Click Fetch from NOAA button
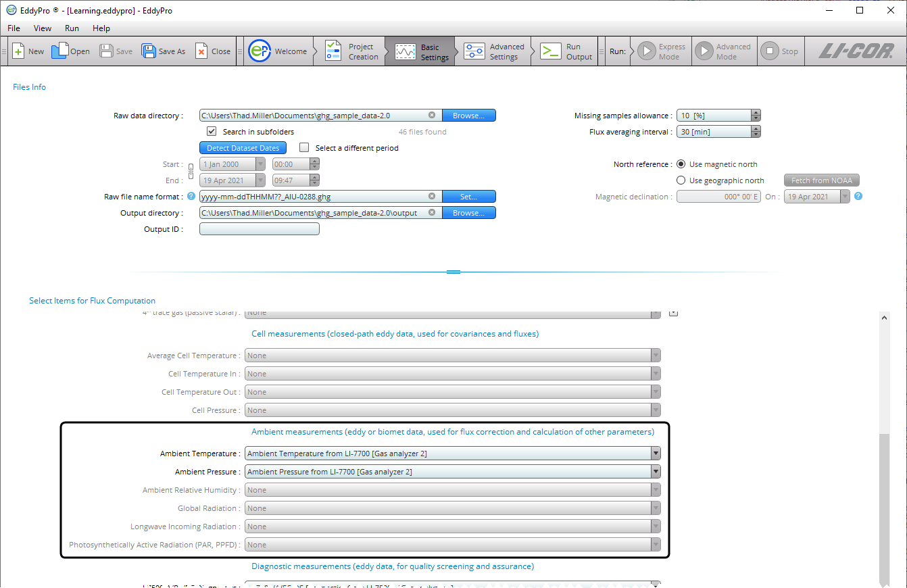Image resolution: width=907 pixels, height=588 pixels. point(822,180)
